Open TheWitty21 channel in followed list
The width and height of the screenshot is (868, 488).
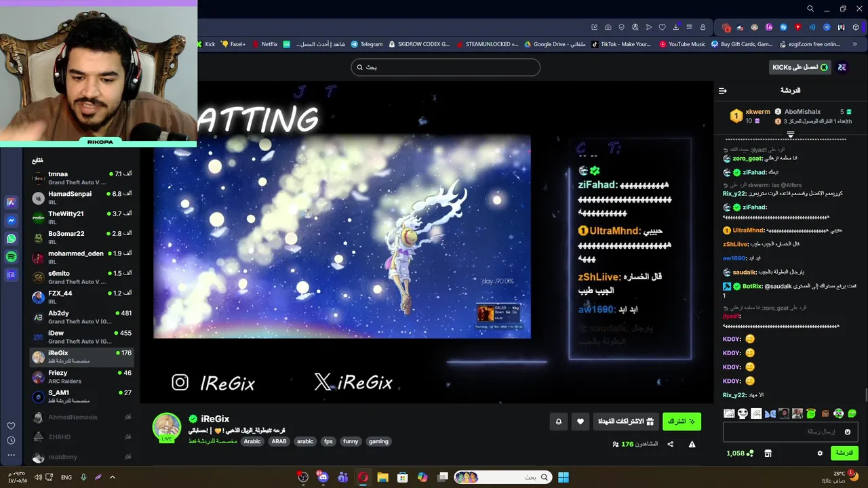click(x=82, y=218)
